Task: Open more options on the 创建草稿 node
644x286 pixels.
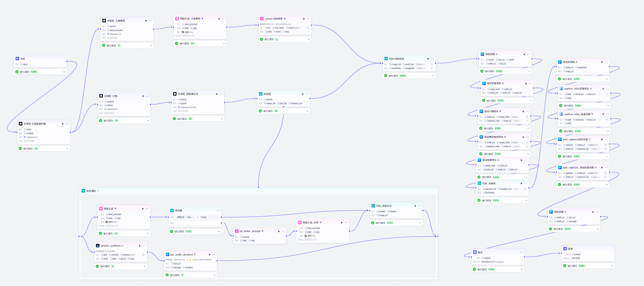Action: pos(529,54)
